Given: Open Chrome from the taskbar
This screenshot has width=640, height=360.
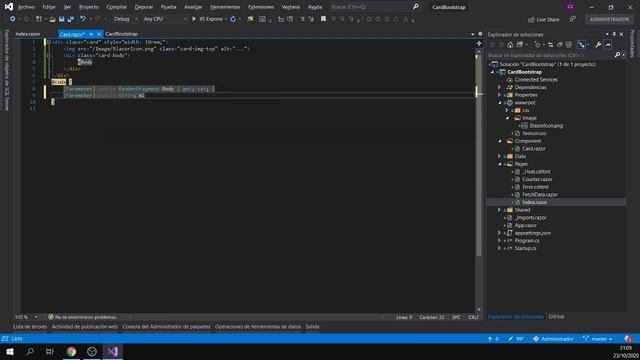Looking at the screenshot, I should pyautogui.click(x=71, y=351).
